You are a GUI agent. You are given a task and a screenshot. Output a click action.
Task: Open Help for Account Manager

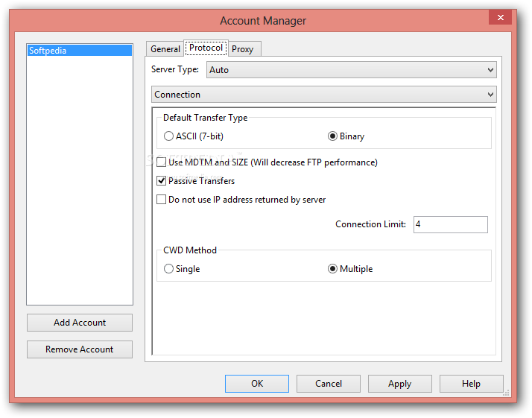point(471,384)
